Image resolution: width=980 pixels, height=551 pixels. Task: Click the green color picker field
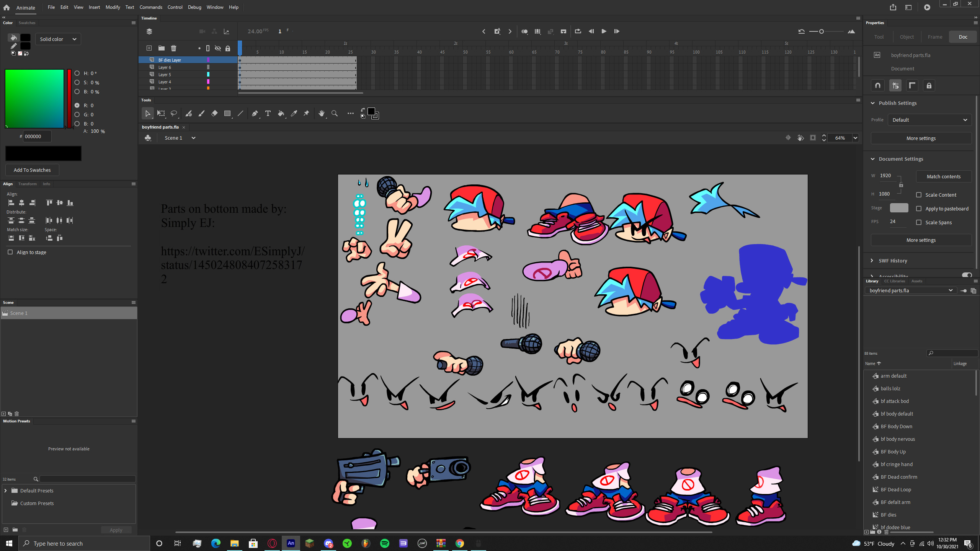click(34, 99)
